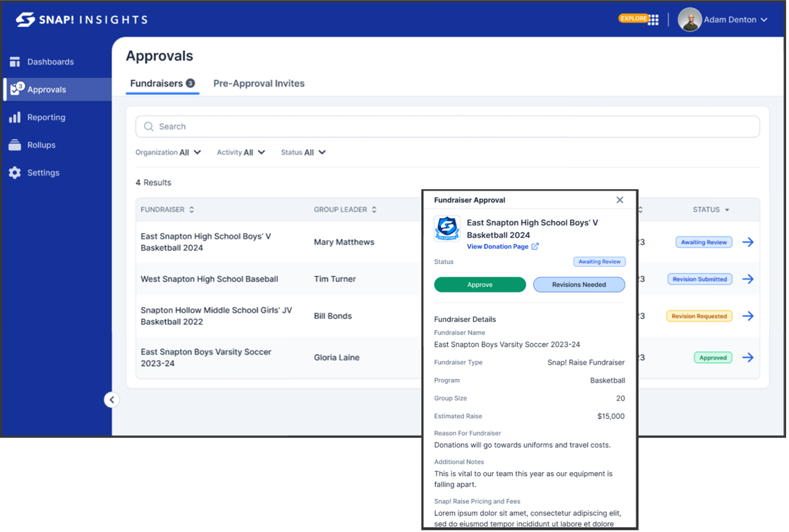The height and width of the screenshot is (532, 789).
Task: Open the Status filter dropdown
Action: [x=303, y=152]
